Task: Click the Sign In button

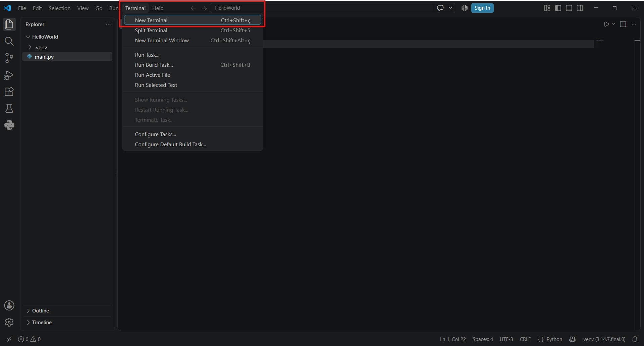Action: pos(482,8)
